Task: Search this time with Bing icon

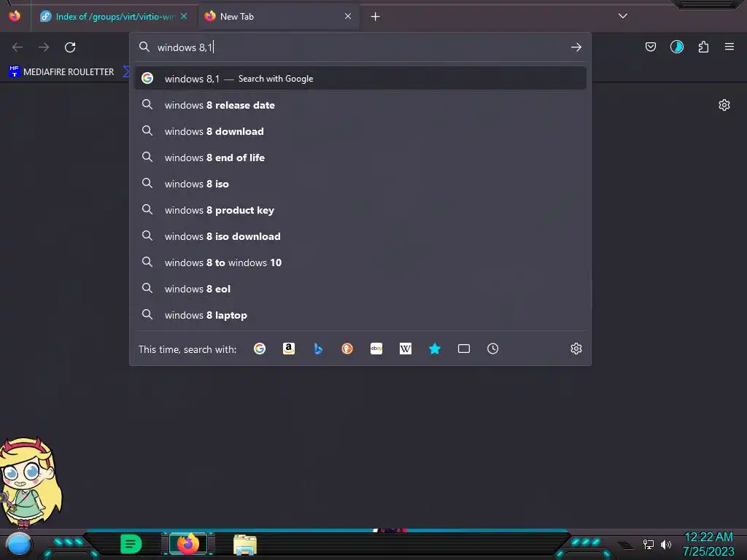Action: 318,349
